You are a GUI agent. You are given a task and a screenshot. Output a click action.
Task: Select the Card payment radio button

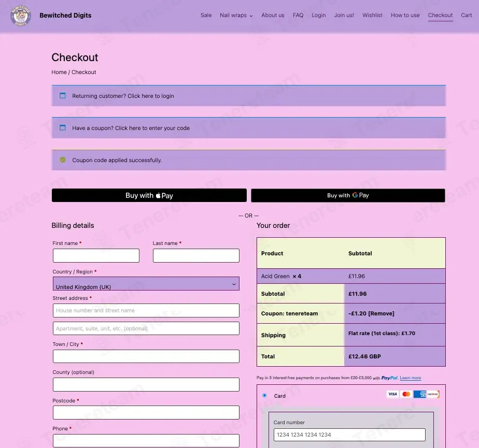pos(264,396)
